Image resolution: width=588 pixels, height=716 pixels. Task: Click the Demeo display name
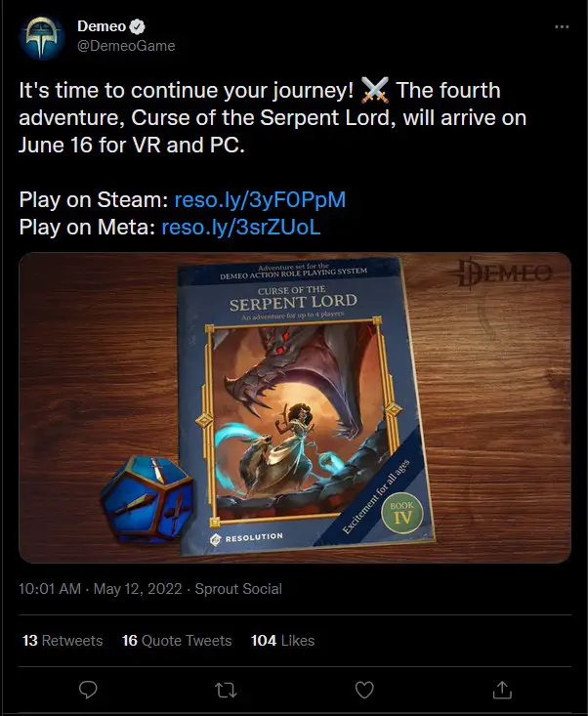point(102,26)
